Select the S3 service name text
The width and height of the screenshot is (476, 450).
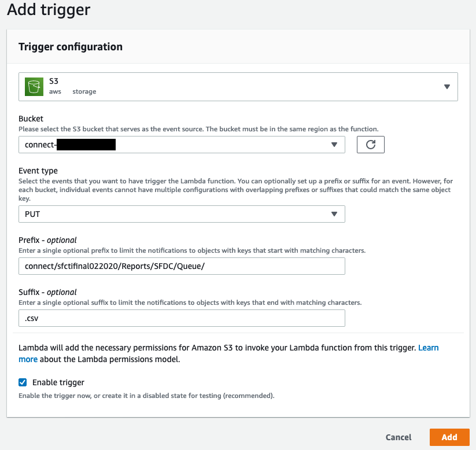point(54,81)
